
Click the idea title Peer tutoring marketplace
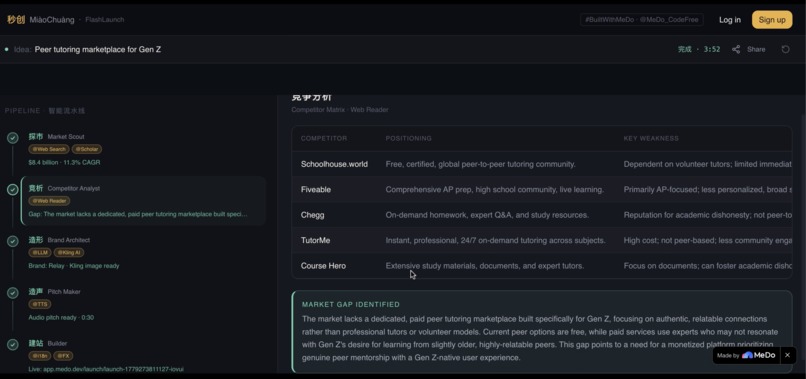pos(98,49)
